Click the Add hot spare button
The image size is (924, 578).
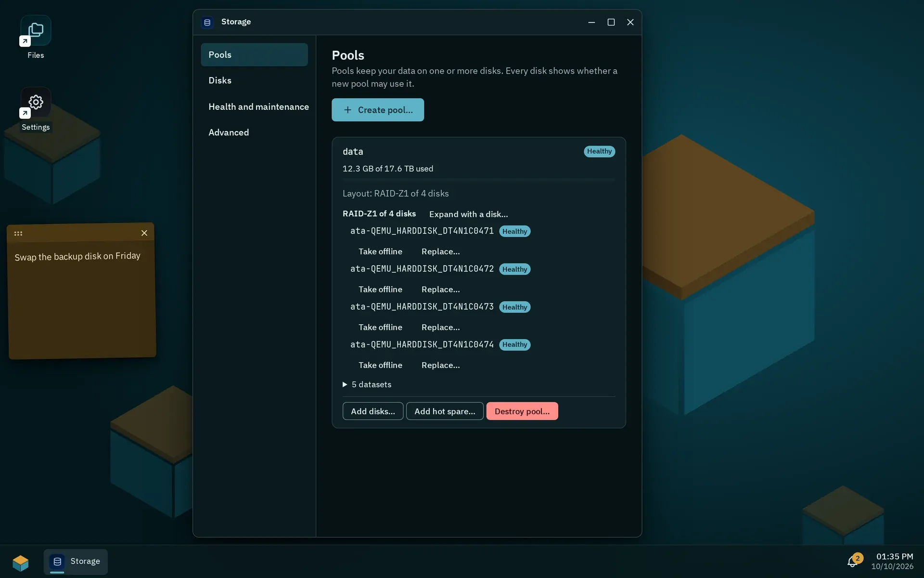coord(445,411)
